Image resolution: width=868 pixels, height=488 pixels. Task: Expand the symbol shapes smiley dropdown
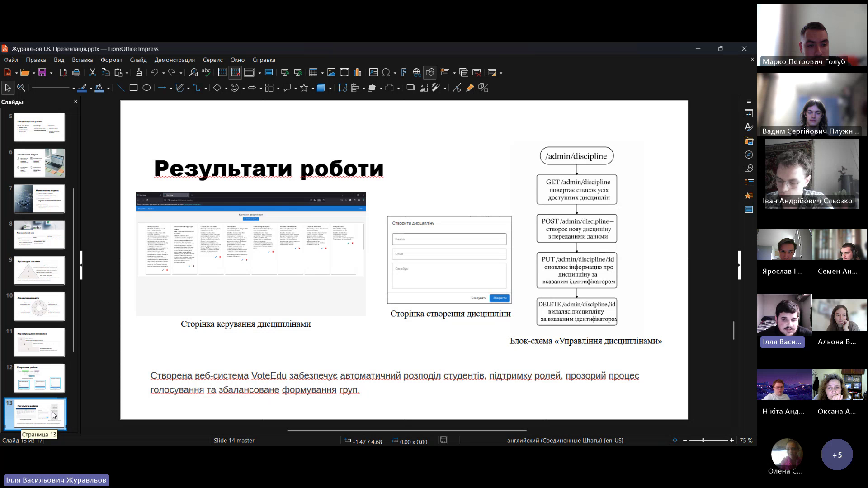click(x=243, y=88)
